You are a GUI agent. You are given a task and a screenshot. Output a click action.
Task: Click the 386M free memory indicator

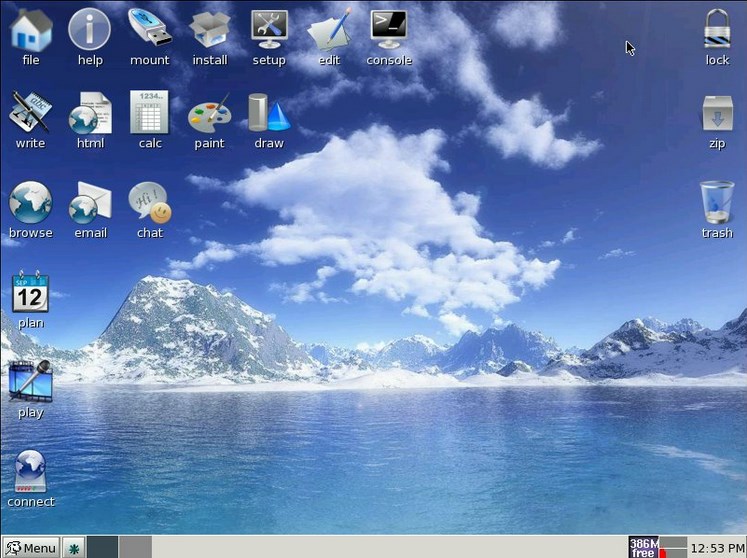click(645, 547)
